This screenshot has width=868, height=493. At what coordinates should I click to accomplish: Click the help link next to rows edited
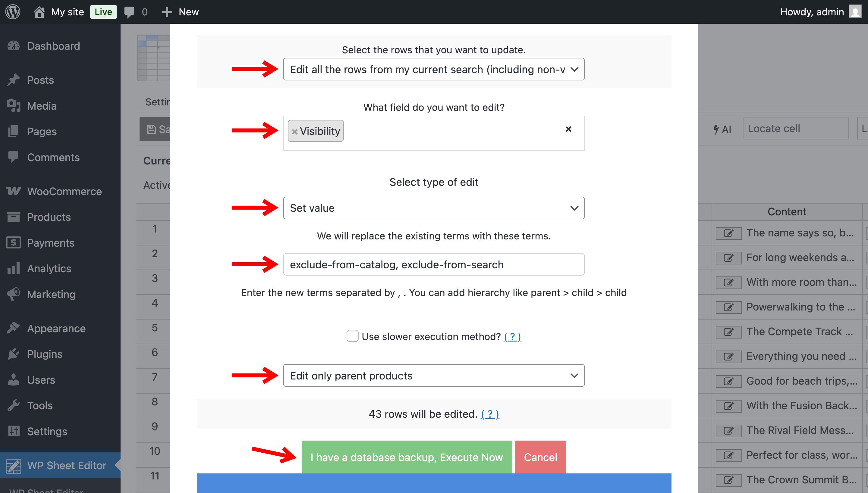pyautogui.click(x=489, y=414)
